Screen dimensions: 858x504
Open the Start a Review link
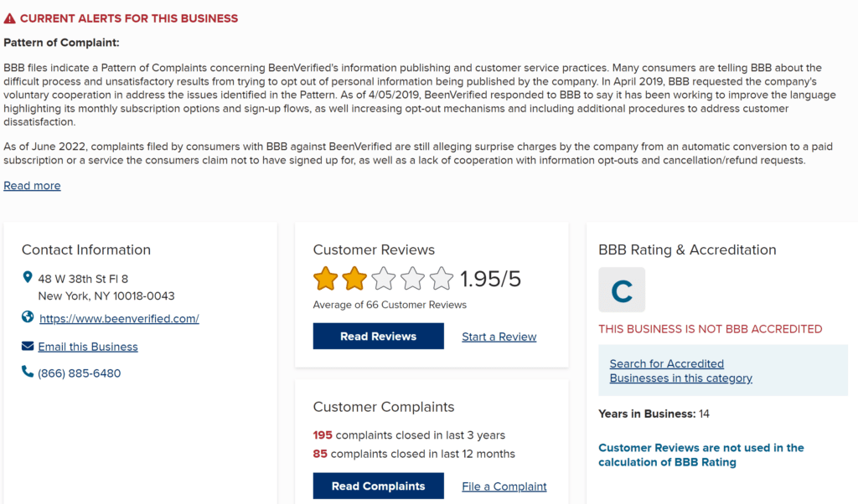tap(499, 337)
